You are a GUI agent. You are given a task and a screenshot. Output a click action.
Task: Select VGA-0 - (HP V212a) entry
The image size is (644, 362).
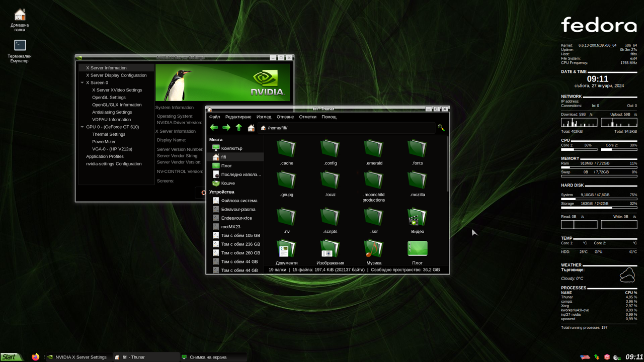coord(112,149)
